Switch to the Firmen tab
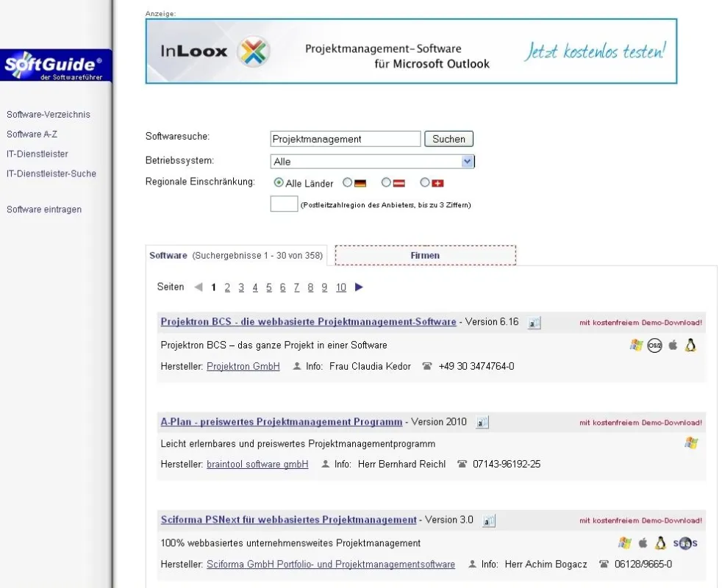The width and height of the screenshot is (722, 588). (x=426, y=256)
